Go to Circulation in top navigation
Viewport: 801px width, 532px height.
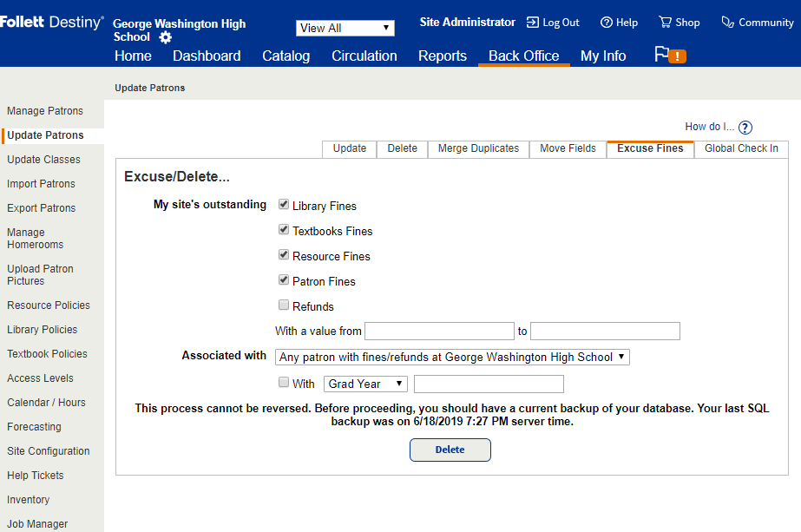(x=364, y=56)
